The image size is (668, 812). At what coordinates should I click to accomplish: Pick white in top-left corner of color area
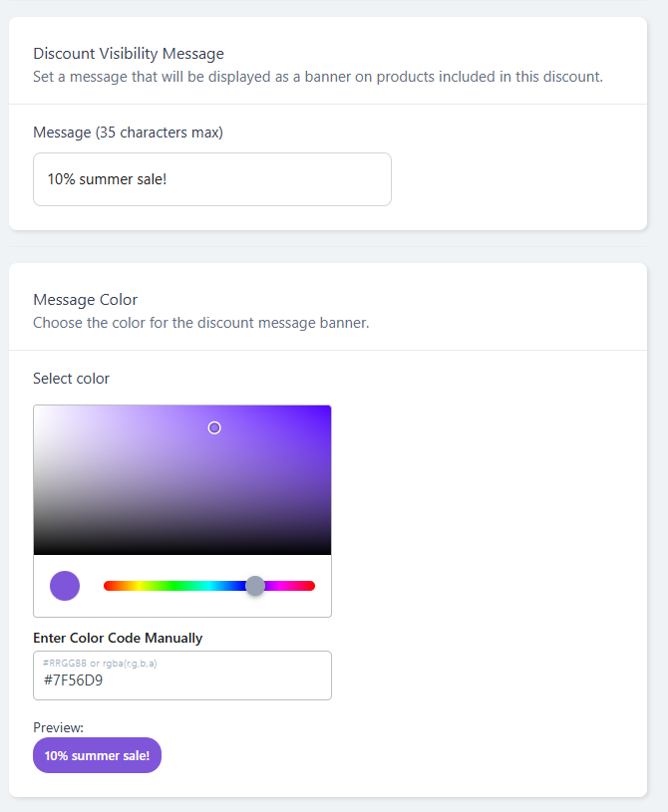[x=37, y=409]
